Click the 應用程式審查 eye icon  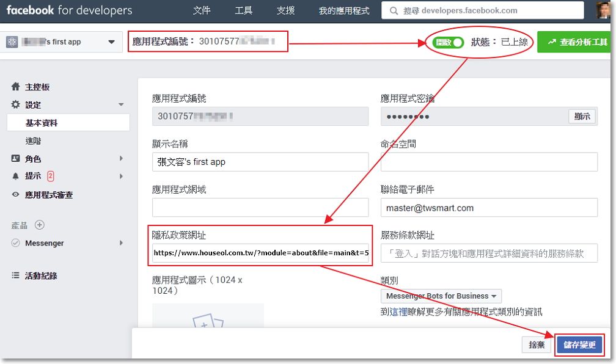pyautogui.click(x=16, y=195)
